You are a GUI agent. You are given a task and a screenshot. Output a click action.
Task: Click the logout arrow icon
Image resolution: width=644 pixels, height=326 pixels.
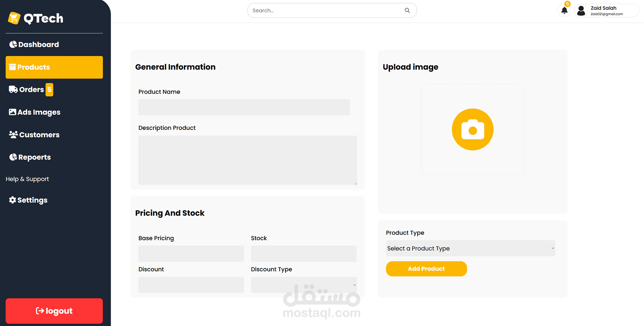[x=40, y=311]
